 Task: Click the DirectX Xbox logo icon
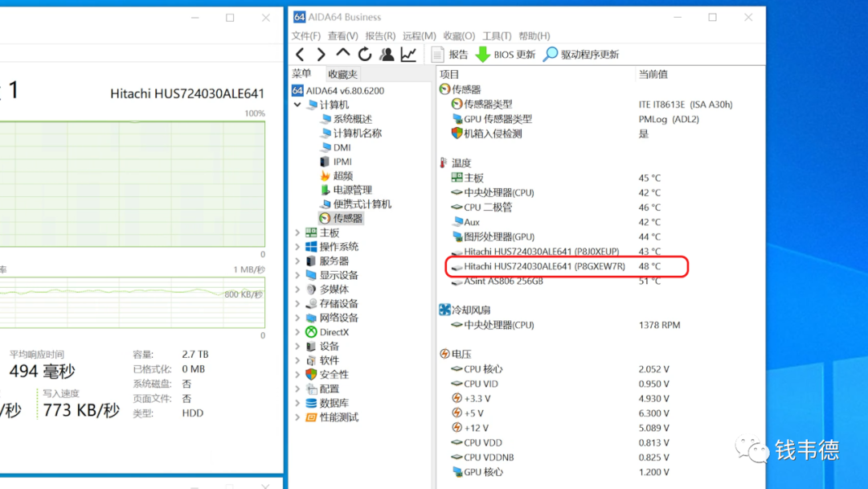[311, 332]
